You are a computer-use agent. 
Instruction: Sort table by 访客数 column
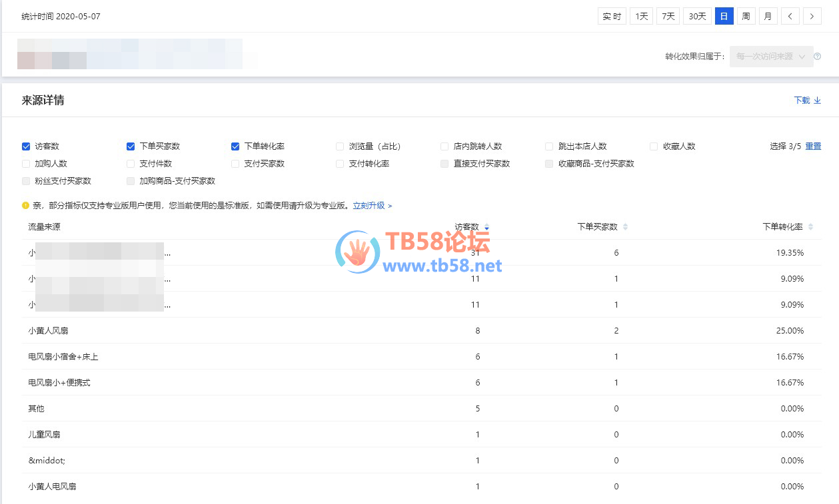click(x=486, y=227)
